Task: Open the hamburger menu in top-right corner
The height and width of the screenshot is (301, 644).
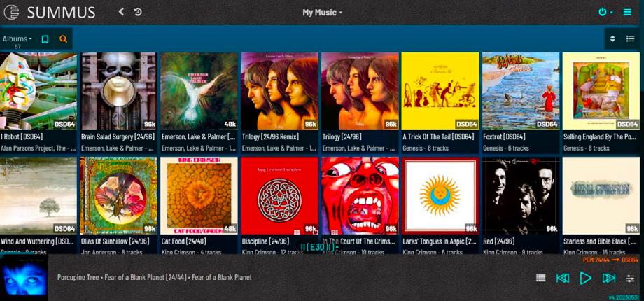Action: point(628,13)
